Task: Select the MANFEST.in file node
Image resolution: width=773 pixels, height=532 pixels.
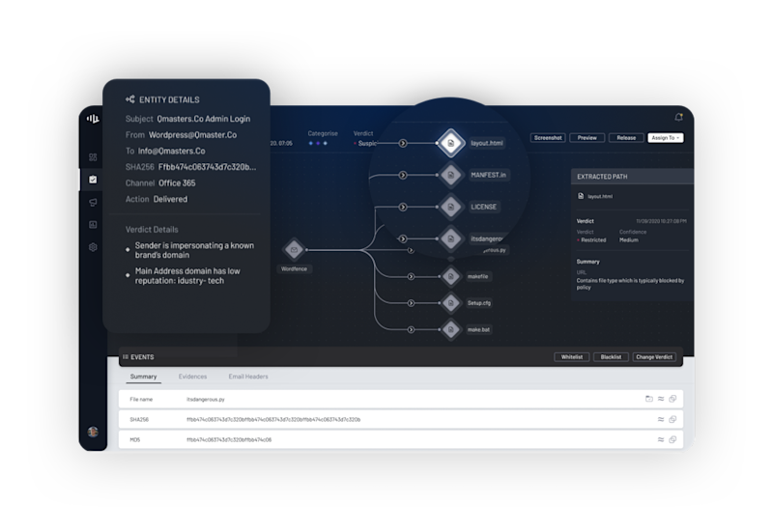Action: tap(450, 175)
